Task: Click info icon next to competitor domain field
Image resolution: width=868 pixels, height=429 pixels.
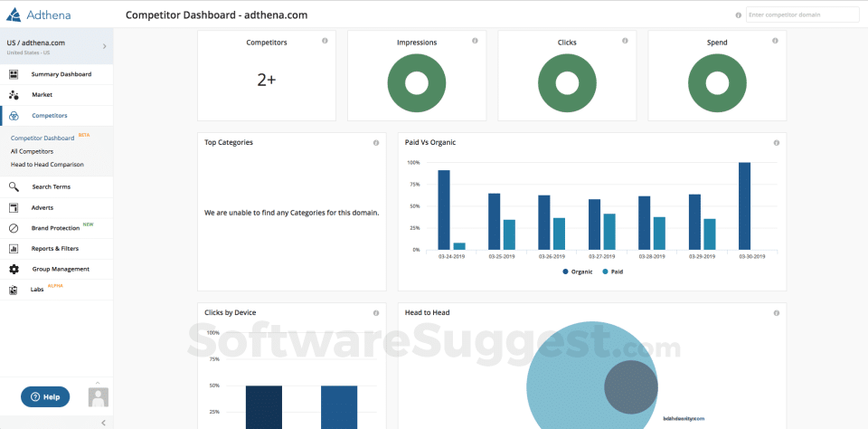Action: [x=738, y=15]
